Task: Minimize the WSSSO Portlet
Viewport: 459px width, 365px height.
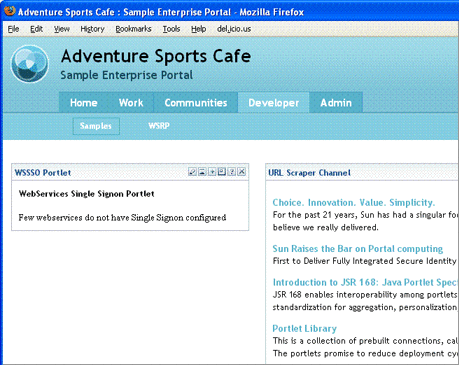Action: pos(202,172)
